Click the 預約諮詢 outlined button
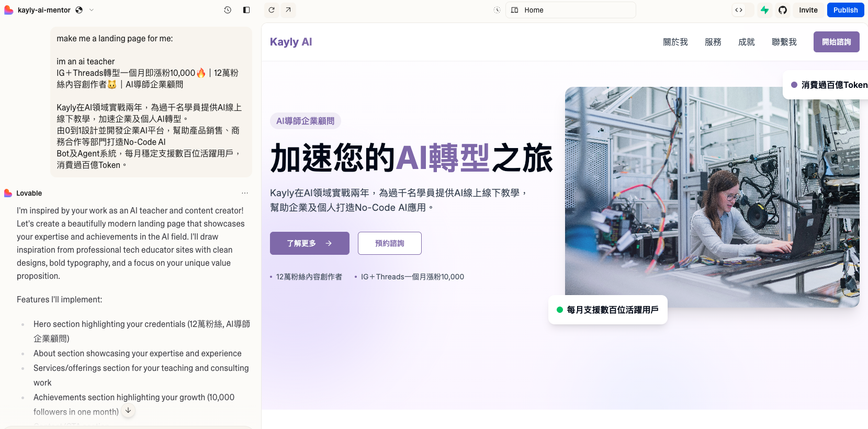 tap(390, 243)
